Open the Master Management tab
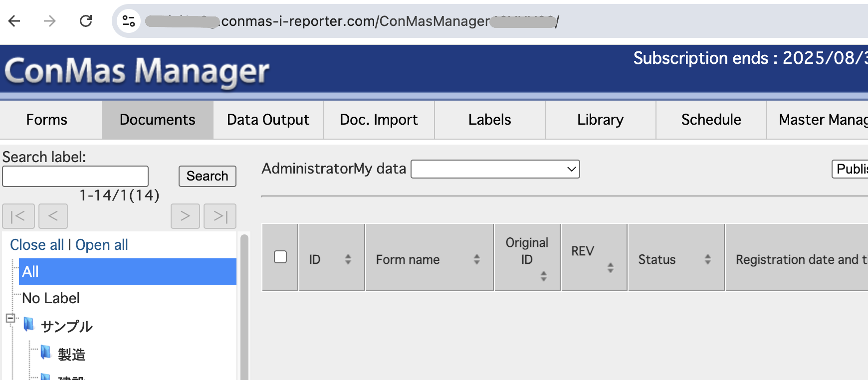 tap(818, 120)
